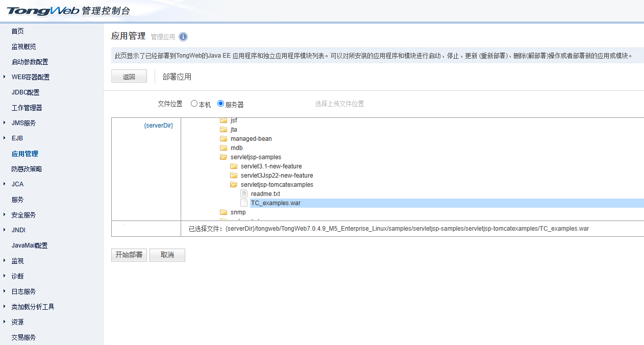This screenshot has width=644, height=345.
Task: Open 工作管理器 in the sidebar
Action: pos(27,108)
